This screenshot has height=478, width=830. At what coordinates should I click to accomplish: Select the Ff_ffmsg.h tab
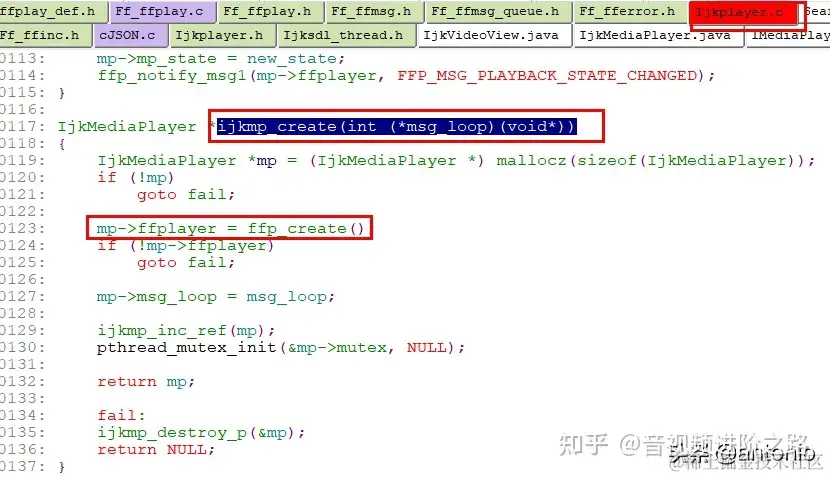[x=374, y=12]
